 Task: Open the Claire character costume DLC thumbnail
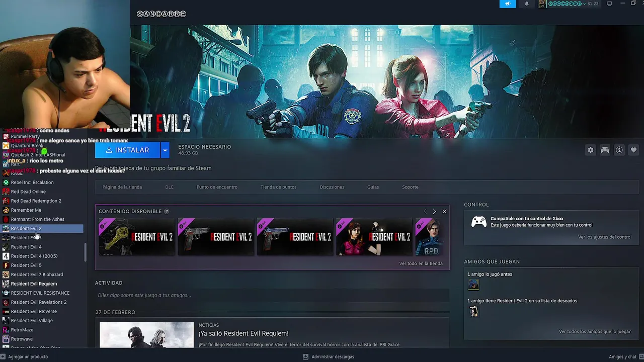(374, 237)
